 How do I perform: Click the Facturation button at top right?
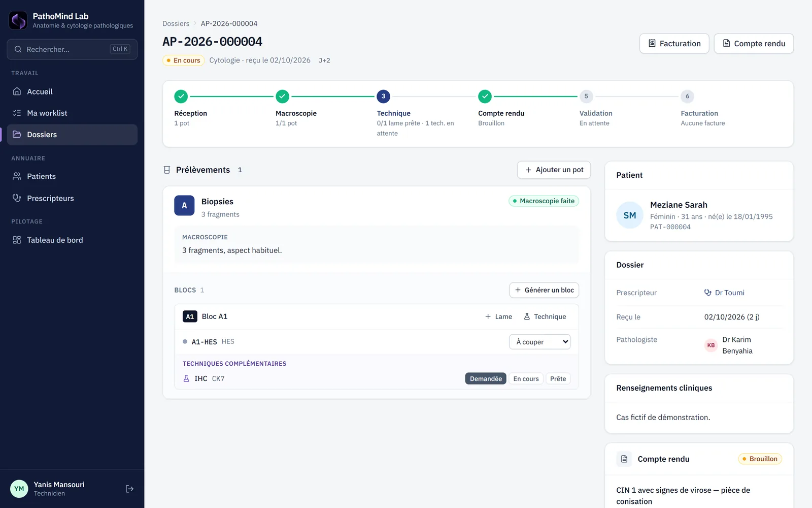674,44
